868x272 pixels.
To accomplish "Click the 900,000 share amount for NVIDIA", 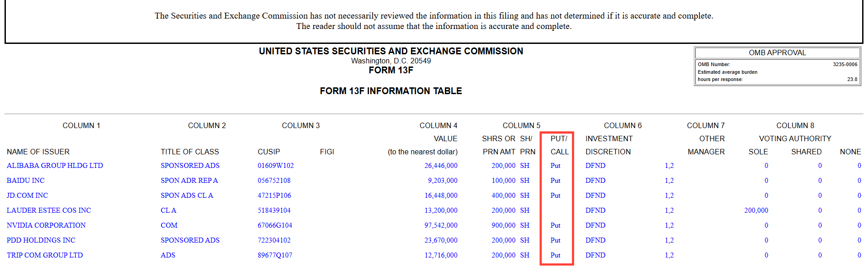I will [x=504, y=225].
